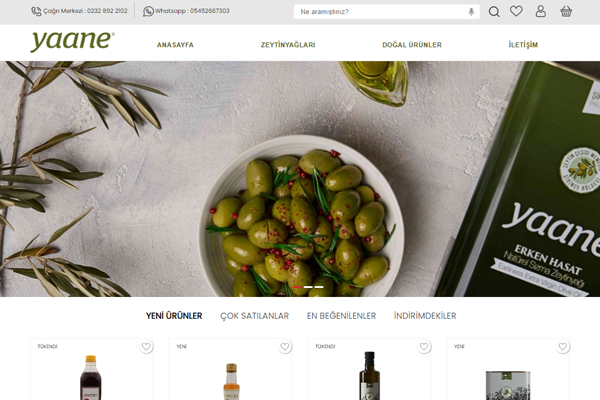Select the second carousel slide indicator

(x=308, y=287)
